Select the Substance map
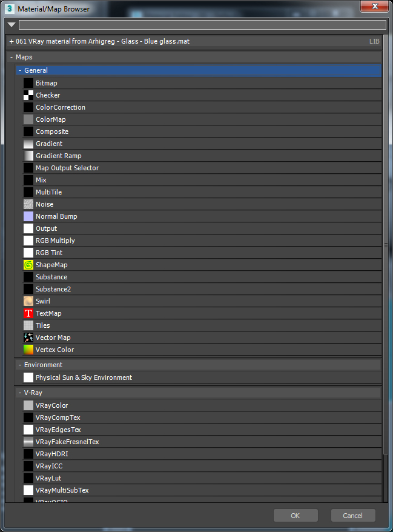 pos(202,277)
